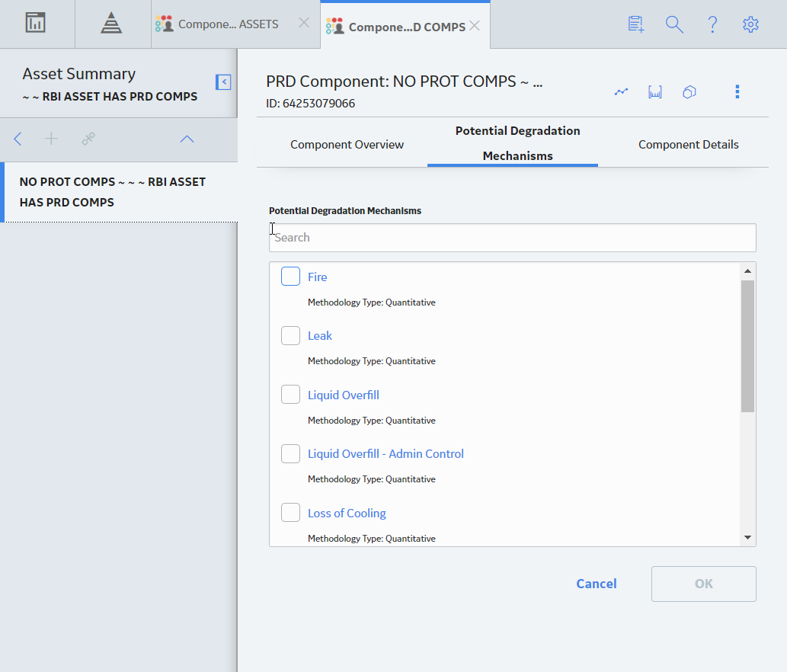Open the global search magnifier
787x672 pixels.
(674, 24)
